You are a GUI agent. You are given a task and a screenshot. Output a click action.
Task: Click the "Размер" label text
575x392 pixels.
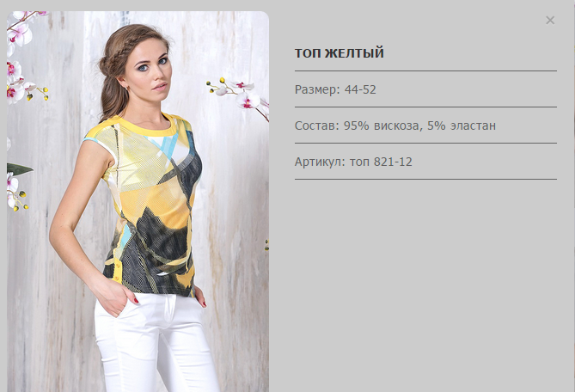coord(318,89)
